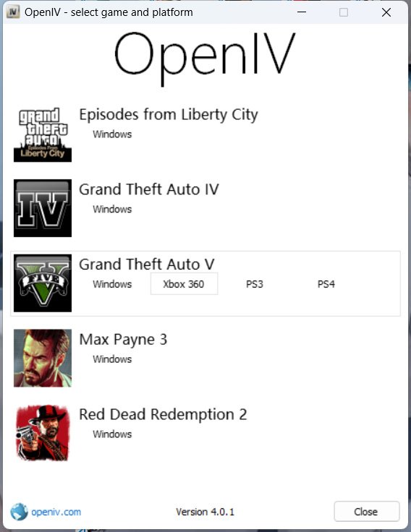Click the Close button at bottom right
Viewport: 411px width, 532px height.
point(367,511)
